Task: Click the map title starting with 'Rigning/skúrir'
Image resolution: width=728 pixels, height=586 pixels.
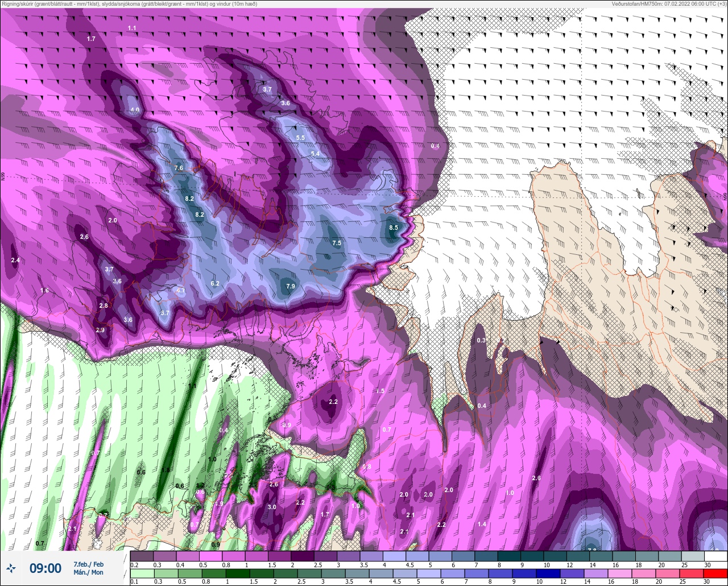Action: click(x=129, y=4)
